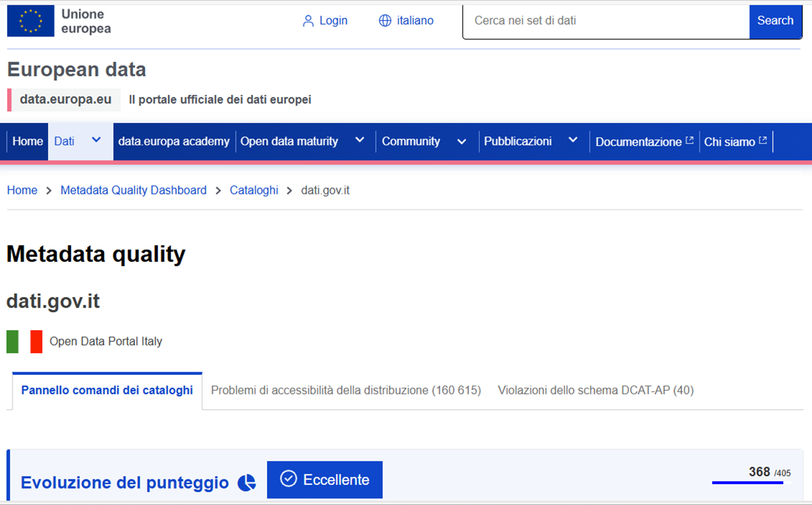Image resolution: width=812 pixels, height=505 pixels.
Task: Click the pie chart icon near Evoluzione del punteggio
Action: pos(247,483)
